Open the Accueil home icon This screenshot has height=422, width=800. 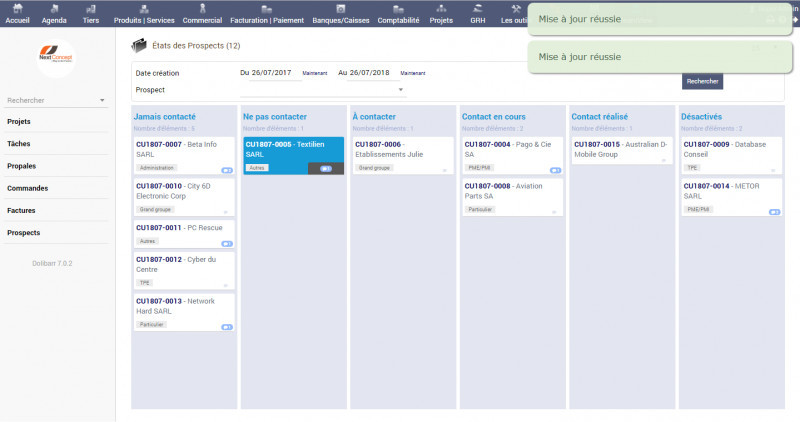[x=17, y=9]
